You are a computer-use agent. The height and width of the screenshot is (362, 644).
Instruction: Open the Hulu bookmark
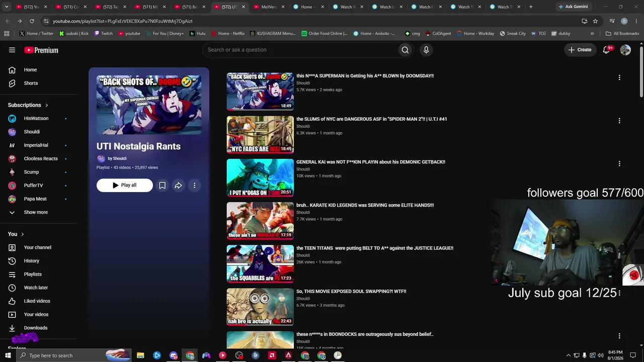tap(197, 34)
